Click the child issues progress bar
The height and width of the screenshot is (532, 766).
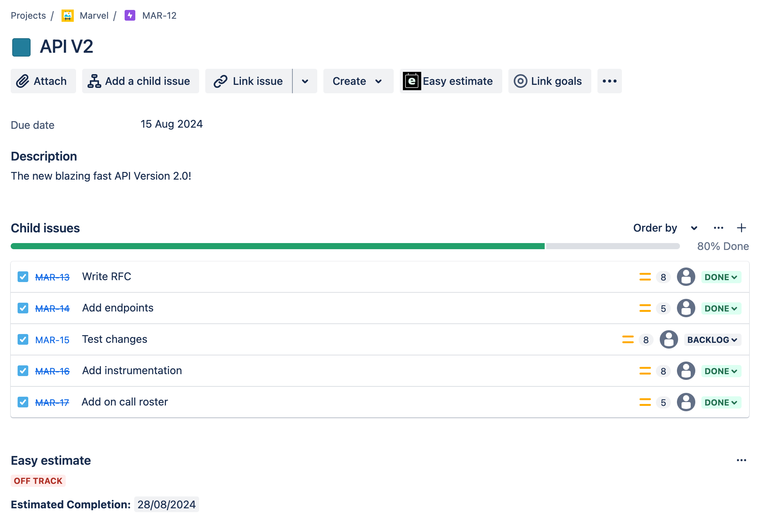[x=345, y=246]
